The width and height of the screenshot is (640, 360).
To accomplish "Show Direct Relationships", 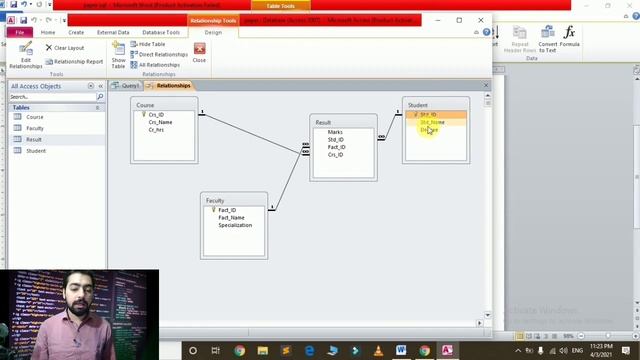I will [159, 54].
